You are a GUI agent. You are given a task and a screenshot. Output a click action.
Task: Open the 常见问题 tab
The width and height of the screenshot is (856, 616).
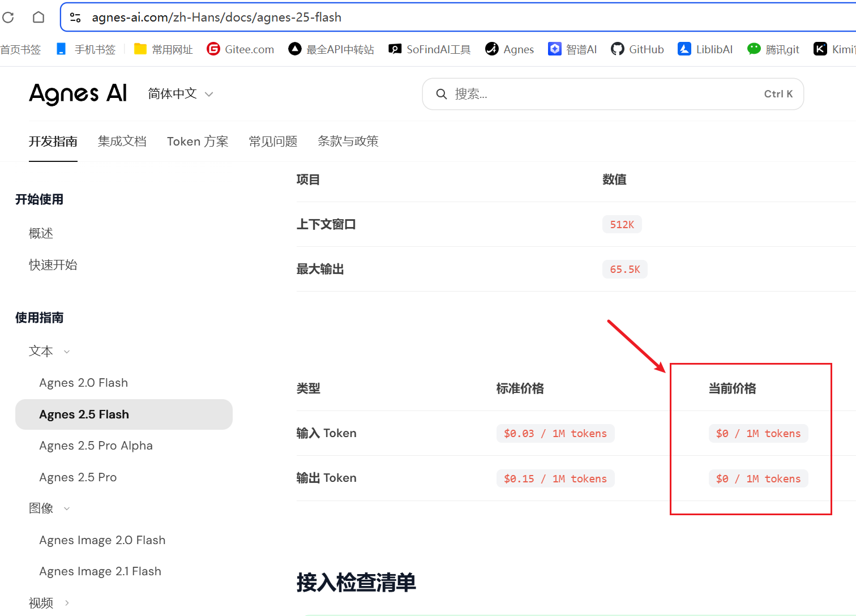[273, 142]
